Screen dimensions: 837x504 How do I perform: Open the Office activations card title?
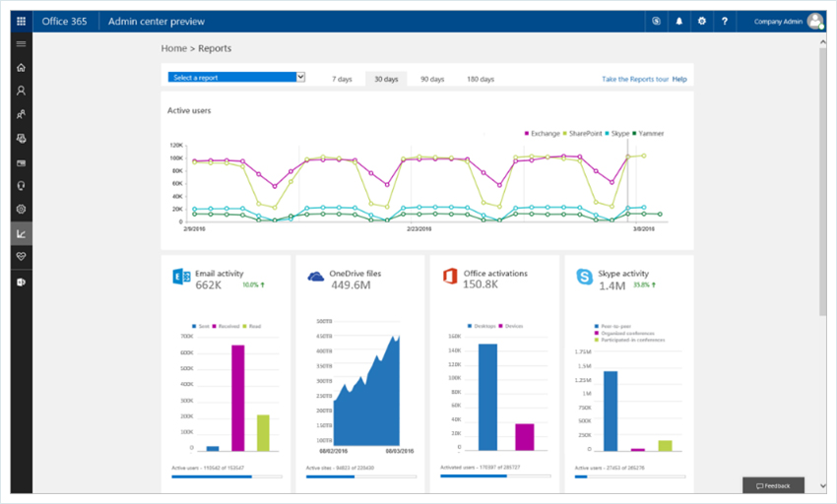pos(495,274)
